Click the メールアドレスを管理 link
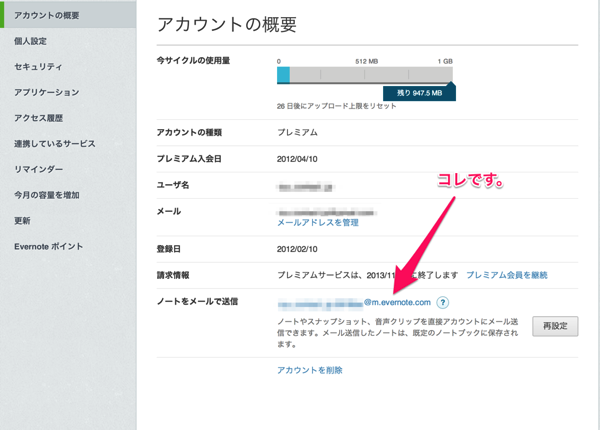600x430 pixels. coord(318,223)
